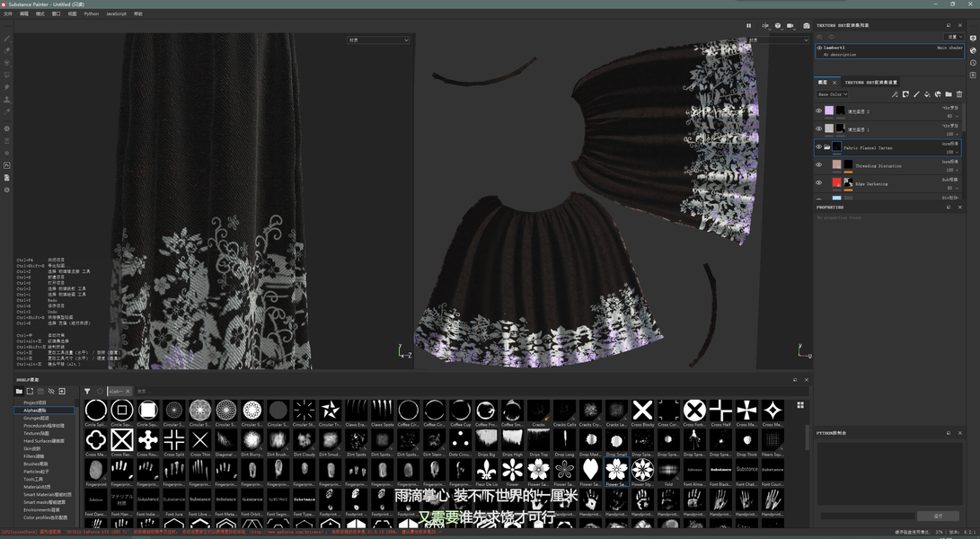
Task: Click the purple color swatch of fill layer 2
Action: point(829,110)
